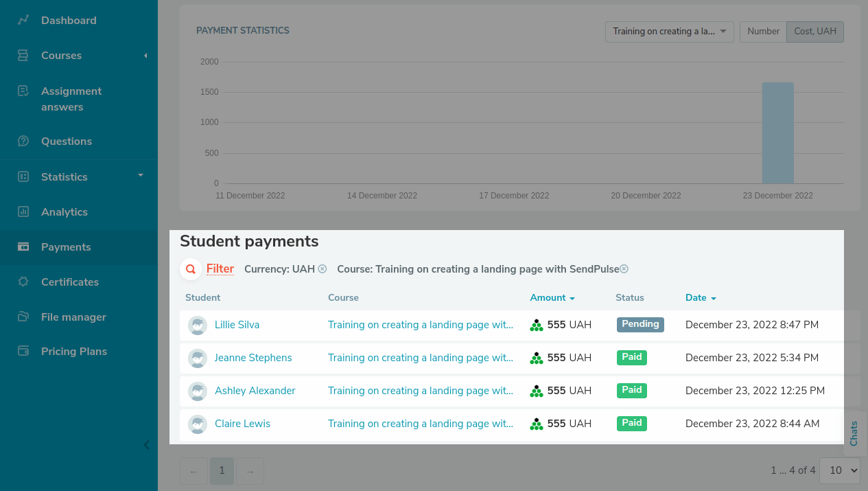The image size is (868, 491).
Task: Open the course selector dropdown in chart
Action: tap(669, 32)
